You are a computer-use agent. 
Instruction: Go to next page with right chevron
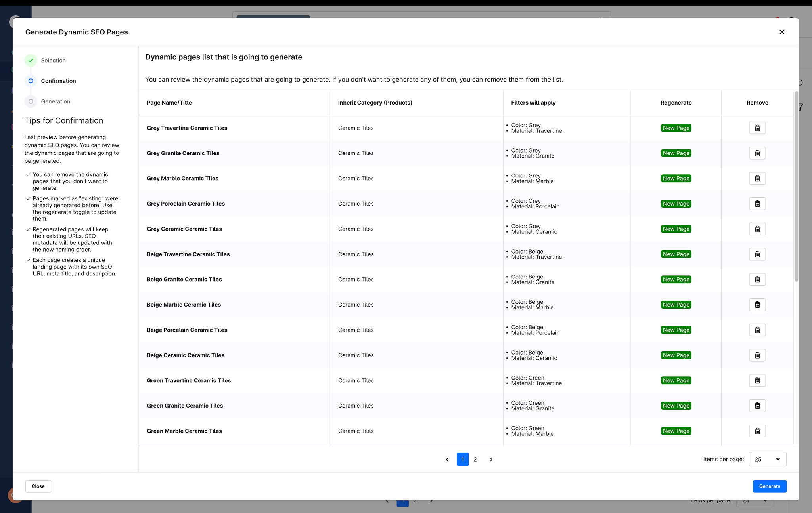pyautogui.click(x=491, y=460)
